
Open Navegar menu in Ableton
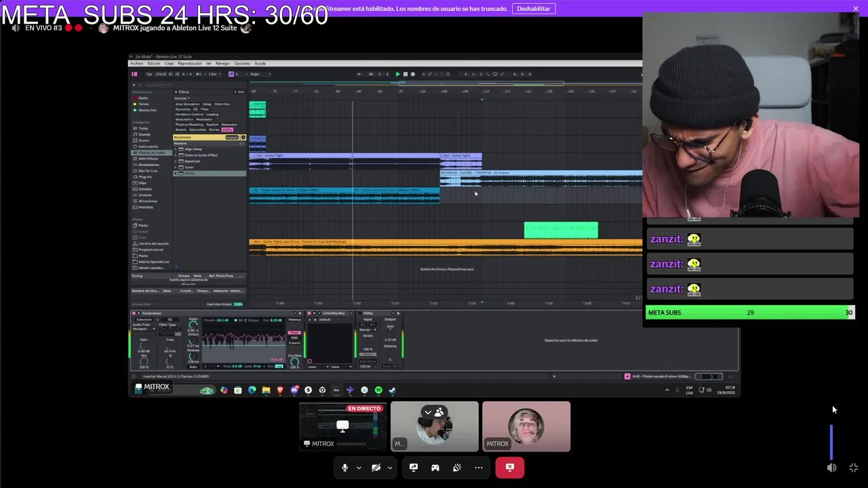coord(222,64)
